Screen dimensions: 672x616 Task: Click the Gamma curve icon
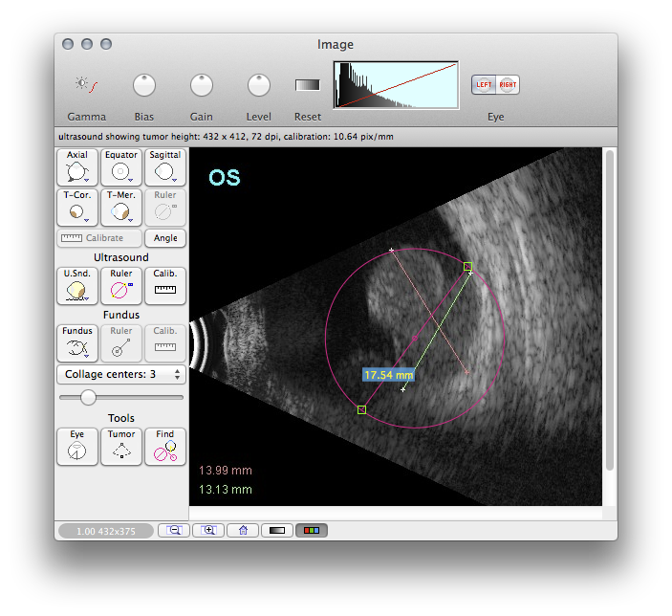pyautogui.click(x=86, y=85)
